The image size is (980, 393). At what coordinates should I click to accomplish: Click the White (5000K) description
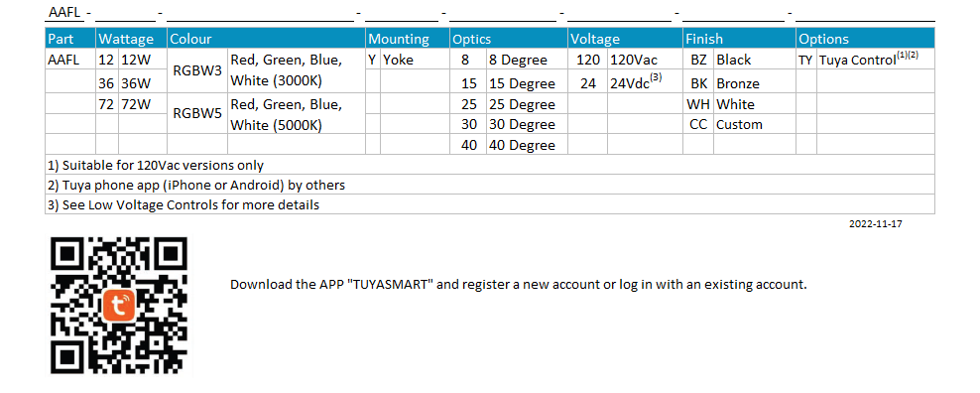277,125
